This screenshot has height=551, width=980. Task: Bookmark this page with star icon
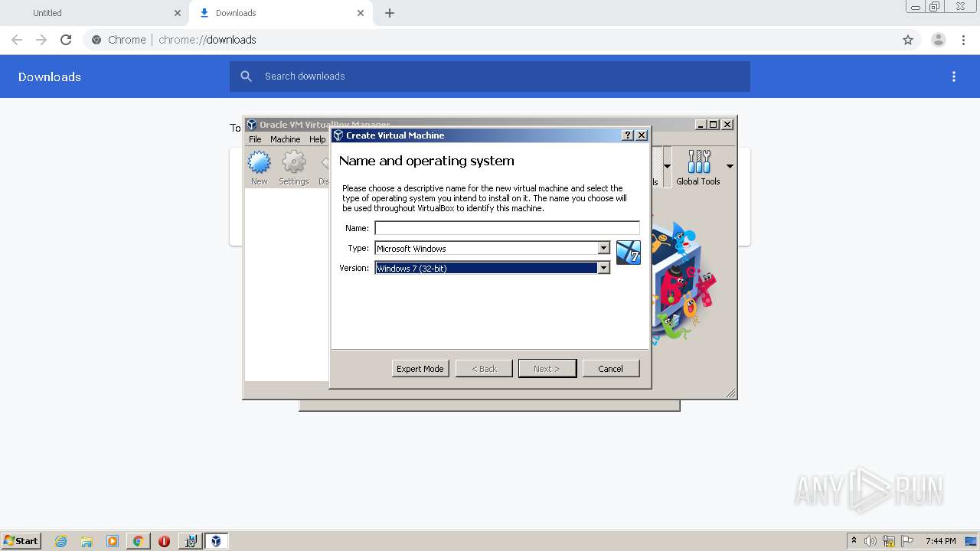pos(908,40)
